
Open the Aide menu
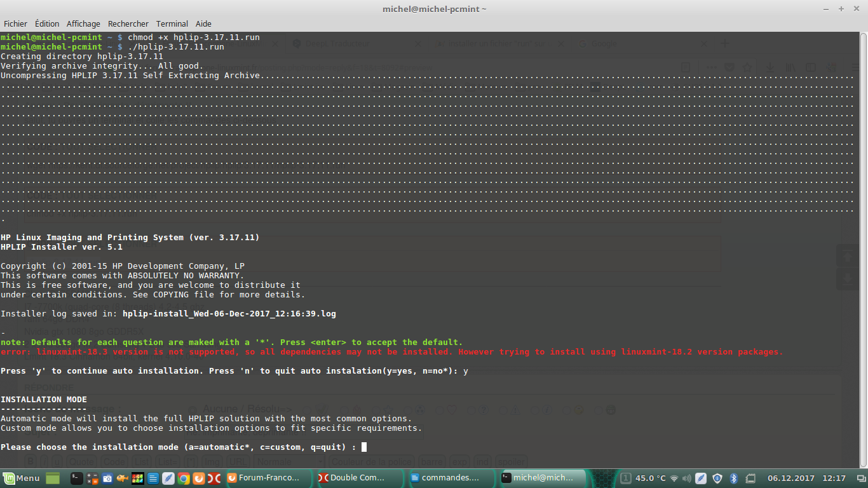pyautogui.click(x=203, y=24)
